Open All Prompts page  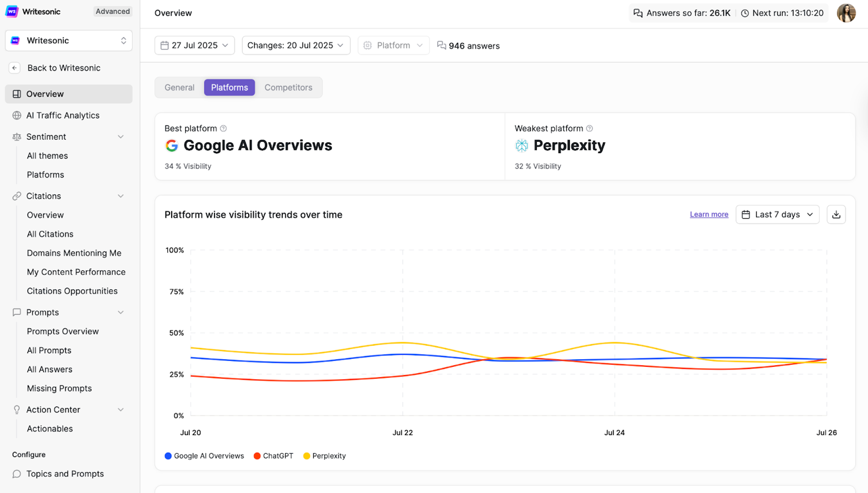tap(49, 350)
